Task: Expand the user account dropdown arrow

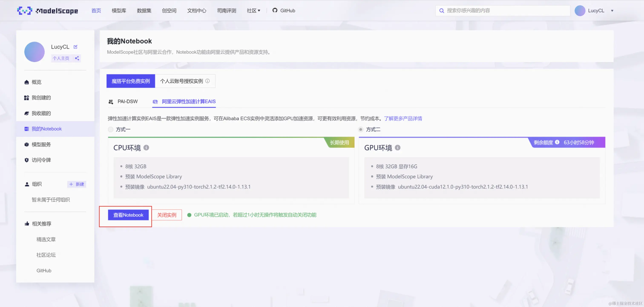Action: pyautogui.click(x=612, y=11)
